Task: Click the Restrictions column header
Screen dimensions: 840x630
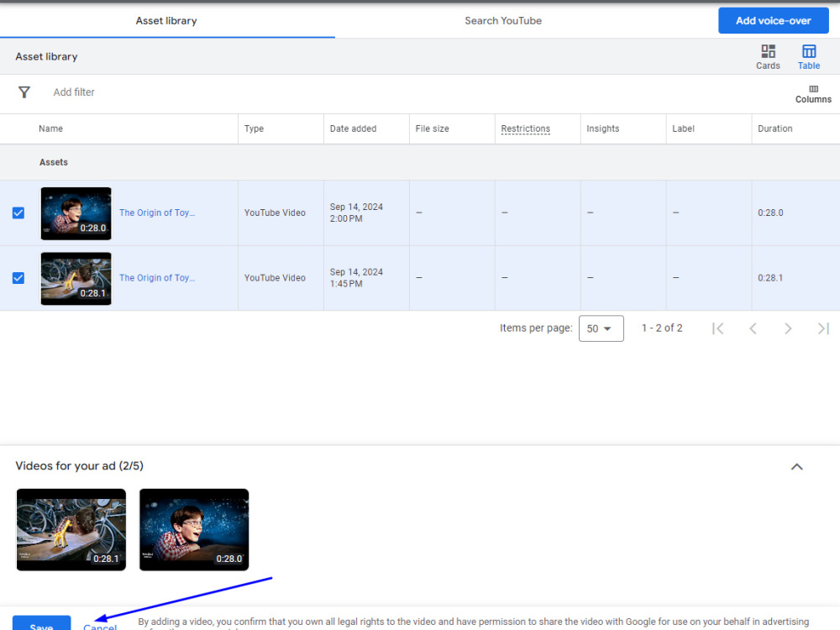Action: point(525,129)
